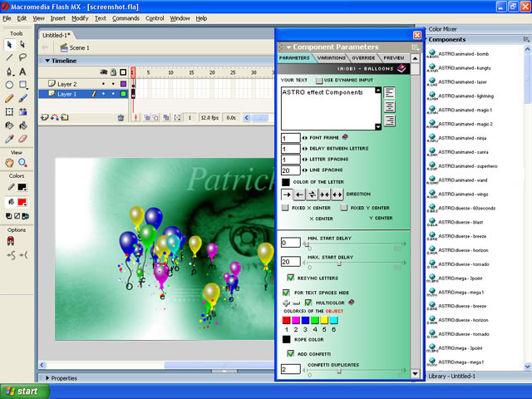Screen dimensions: 532x399
Task: Expand the Properties panel
Action: coord(47,378)
